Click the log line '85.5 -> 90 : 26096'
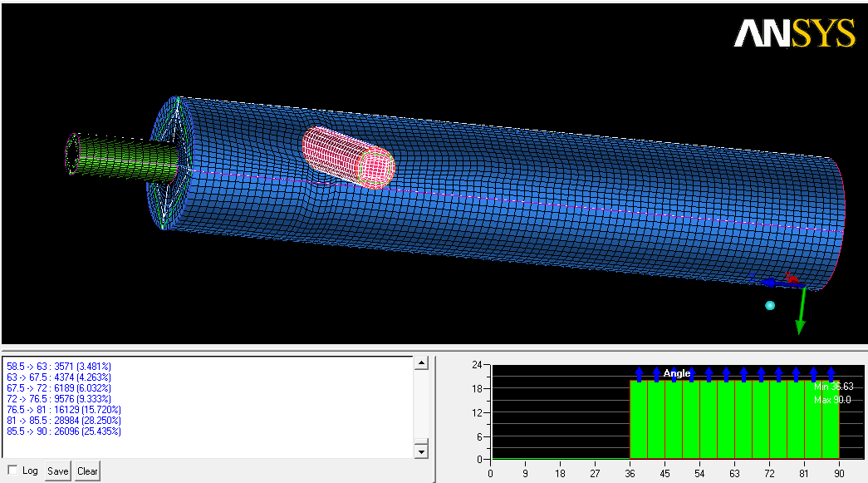Screen dimensions: 868x483 (64, 431)
